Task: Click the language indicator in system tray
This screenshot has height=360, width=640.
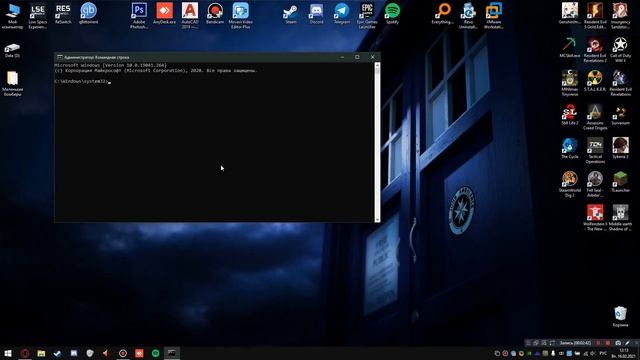Action: pos(603,353)
